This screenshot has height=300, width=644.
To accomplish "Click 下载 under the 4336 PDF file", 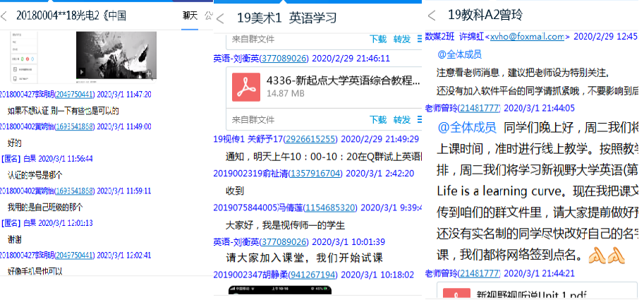I will [378, 119].
